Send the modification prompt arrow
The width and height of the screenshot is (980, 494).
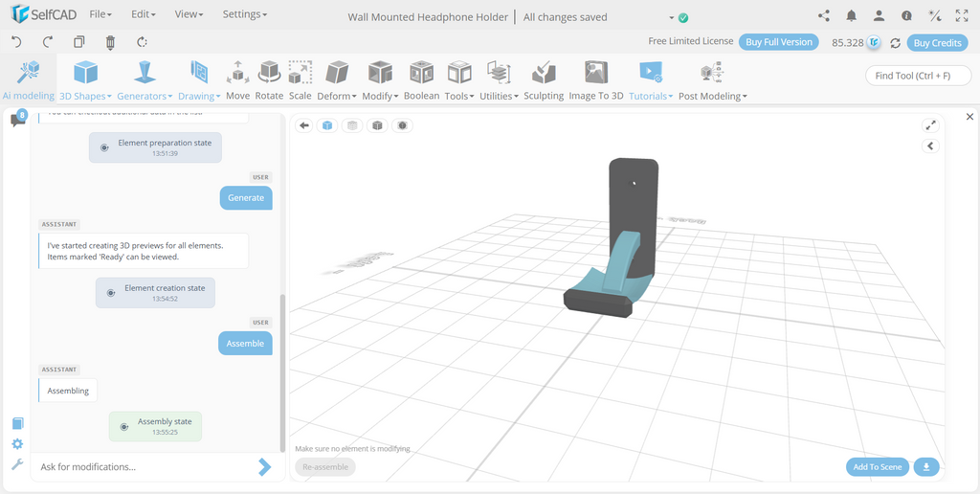(265, 466)
